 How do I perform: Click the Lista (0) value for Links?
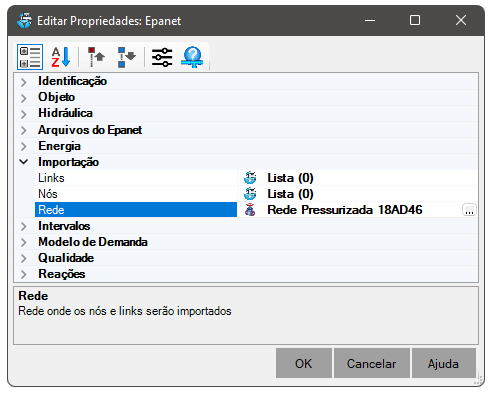(290, 178)
